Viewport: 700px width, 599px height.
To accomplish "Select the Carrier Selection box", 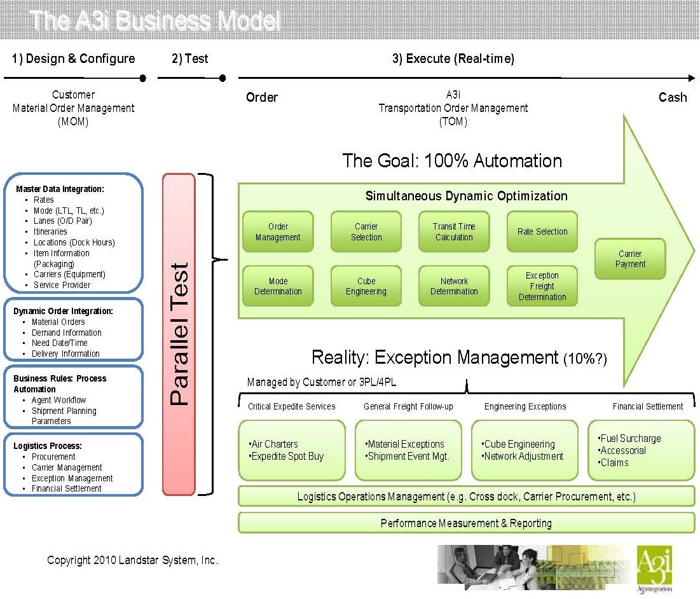I will [x=366, y=231].
